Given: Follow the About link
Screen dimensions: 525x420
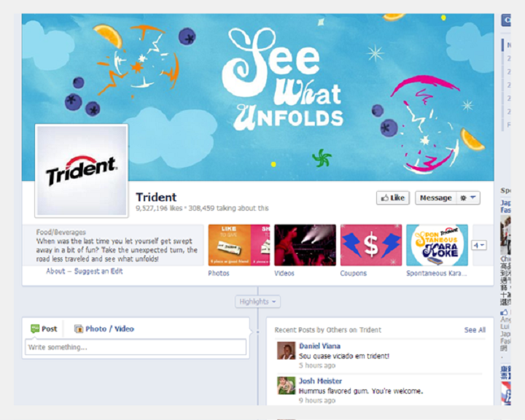Looking at the screenshot, I should click(x=55, y=271).
